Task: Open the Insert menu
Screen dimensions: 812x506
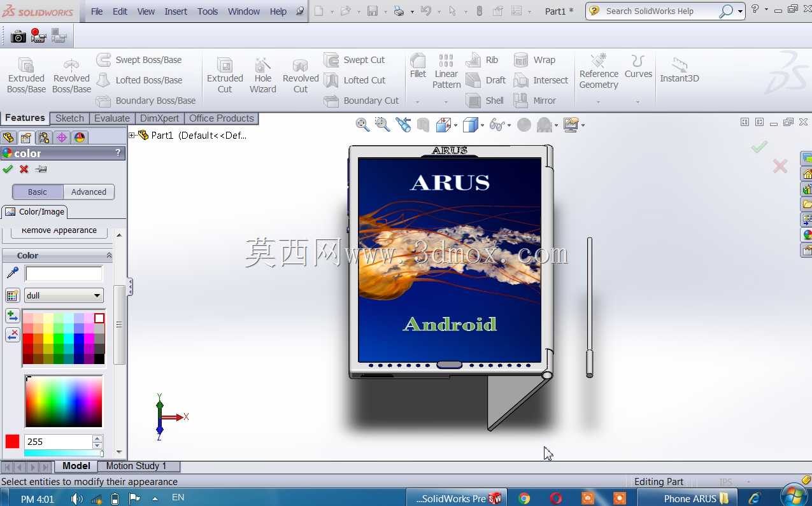Action: pyautogui.click(x=176, y=11)
